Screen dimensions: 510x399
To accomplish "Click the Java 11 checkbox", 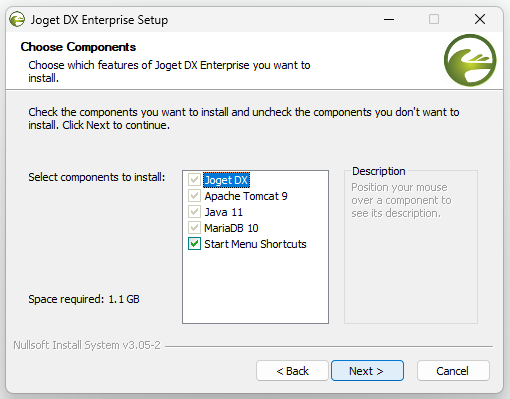I will 194,212.
